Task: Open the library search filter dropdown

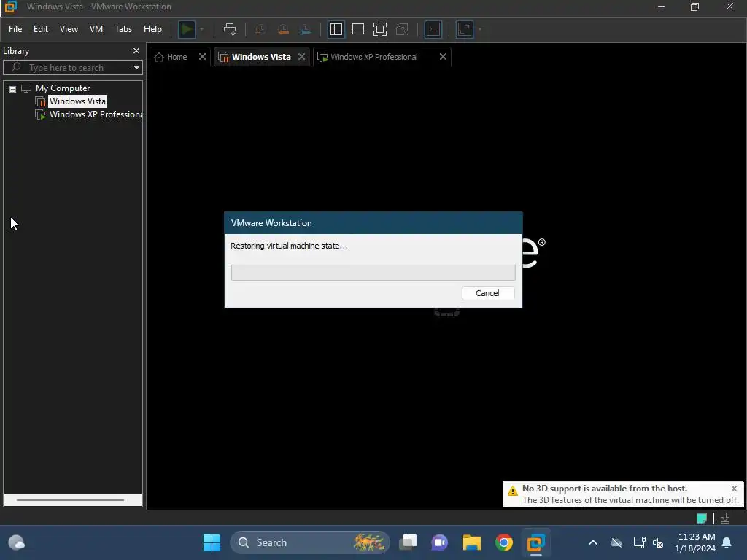Action: [136, 68]
